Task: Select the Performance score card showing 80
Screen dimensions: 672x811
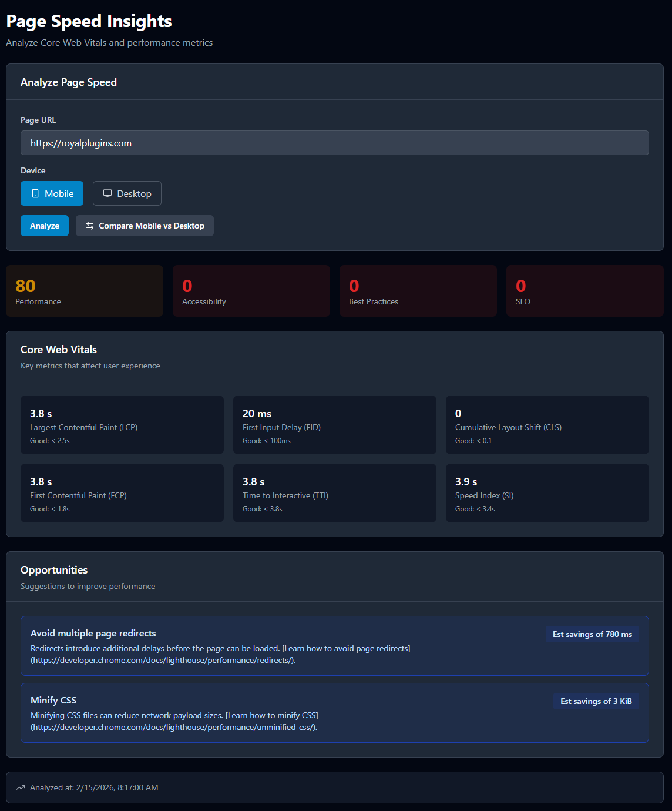Action: (x=84, y=291)
